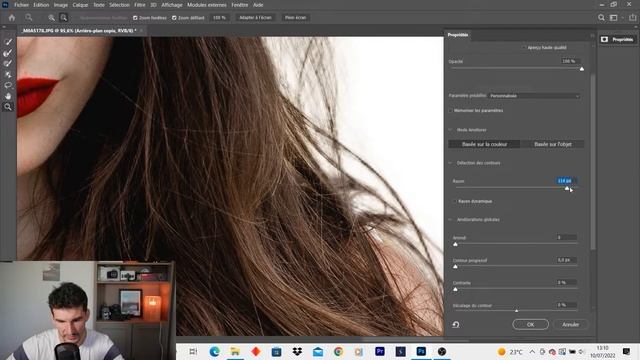Close the _M0A5178.JPG document tab
The width and height of the screenshot is (640, 360).
(142, 31)
